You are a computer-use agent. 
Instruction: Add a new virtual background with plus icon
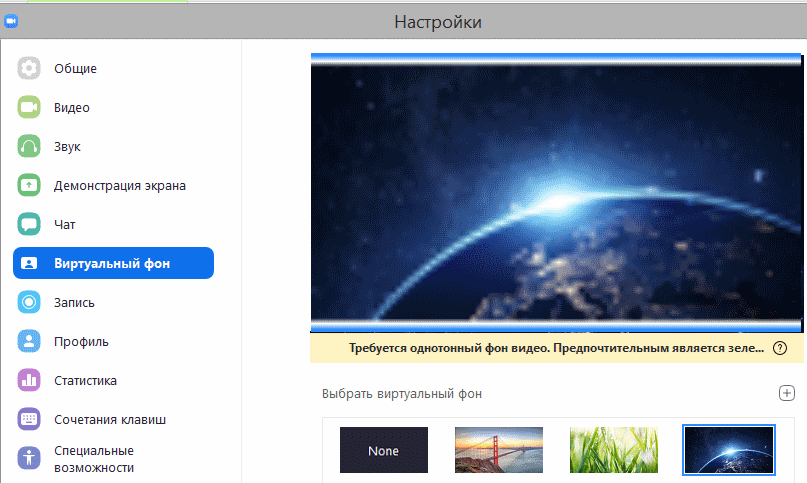(x=786, y=393)
